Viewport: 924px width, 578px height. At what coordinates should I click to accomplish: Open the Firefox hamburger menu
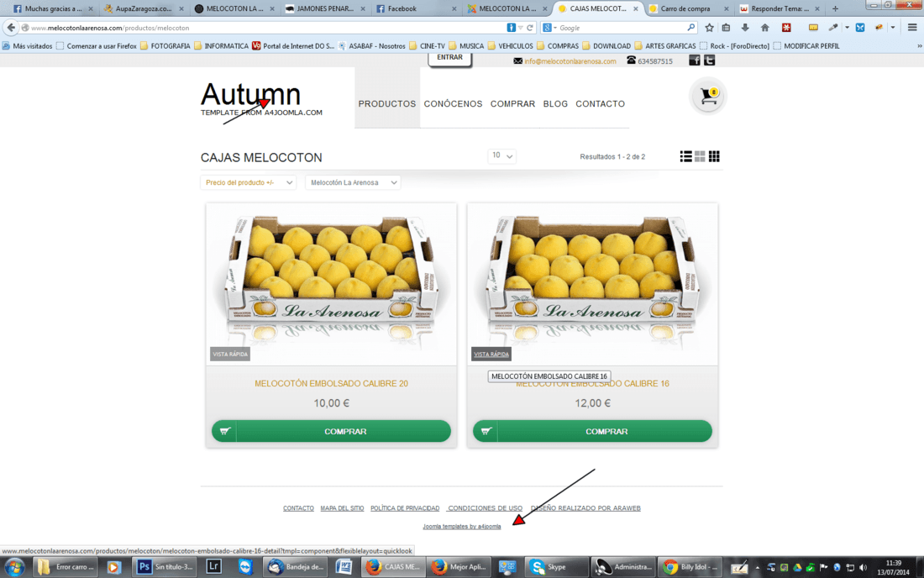[x=912, y=28]
